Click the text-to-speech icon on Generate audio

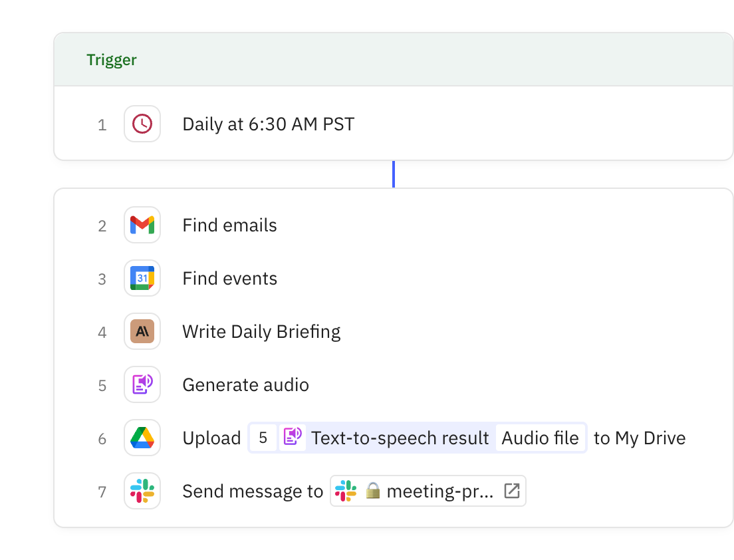[142, 384]
